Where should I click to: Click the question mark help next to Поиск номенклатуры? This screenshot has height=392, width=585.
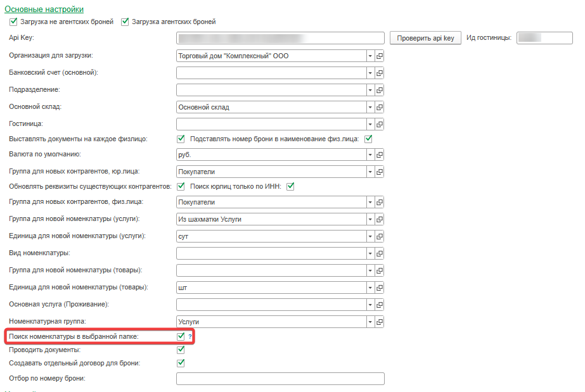tap(190, 336)
